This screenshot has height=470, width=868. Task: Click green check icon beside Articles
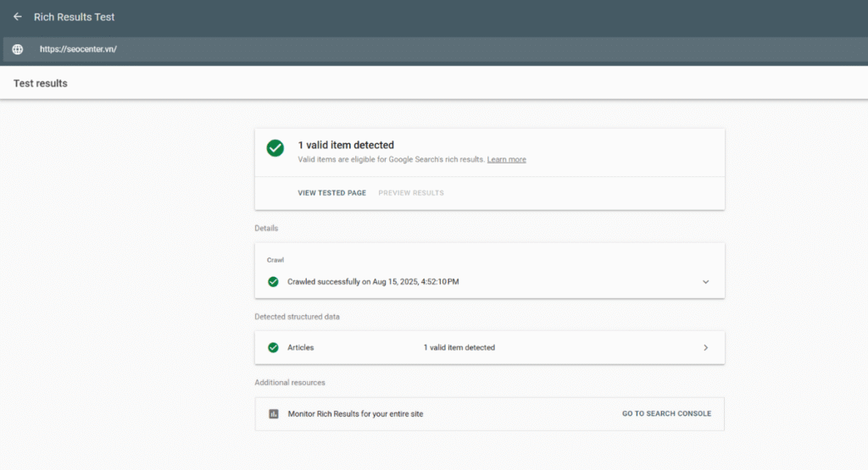click(273, 347)
